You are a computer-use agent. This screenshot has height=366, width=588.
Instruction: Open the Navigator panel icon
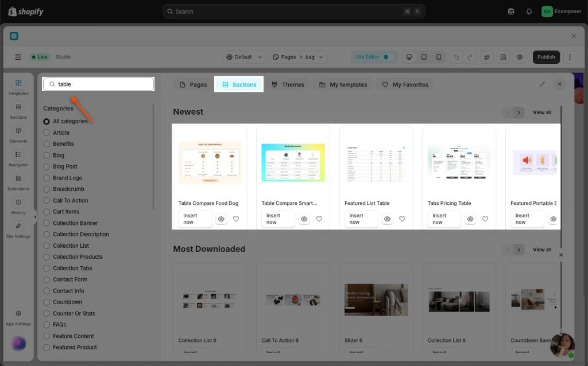(x=18, y=158)
